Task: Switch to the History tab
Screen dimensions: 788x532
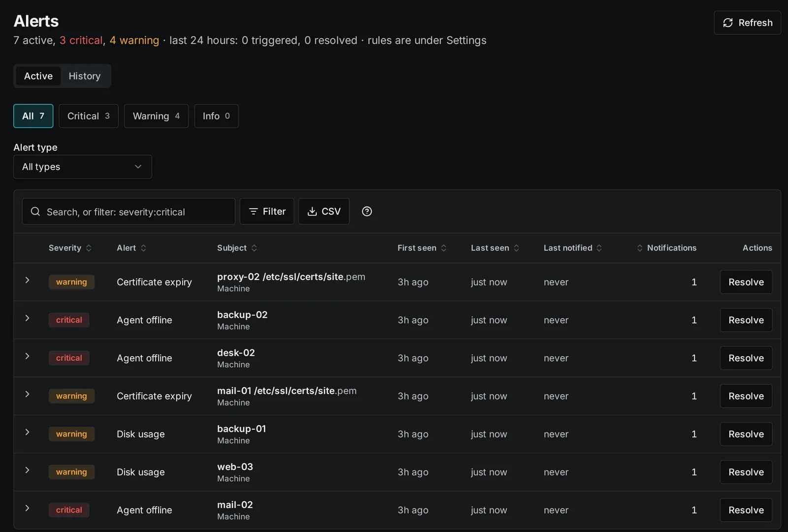Action: pyautogui.click(x=85, y=76)
